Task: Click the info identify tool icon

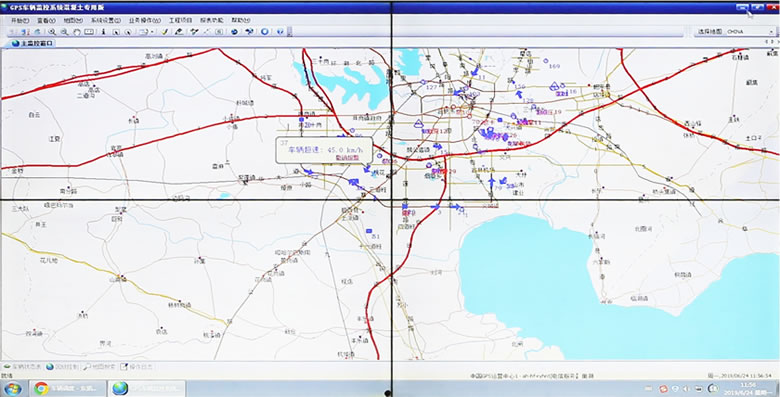Action: (x=103, y=32)
